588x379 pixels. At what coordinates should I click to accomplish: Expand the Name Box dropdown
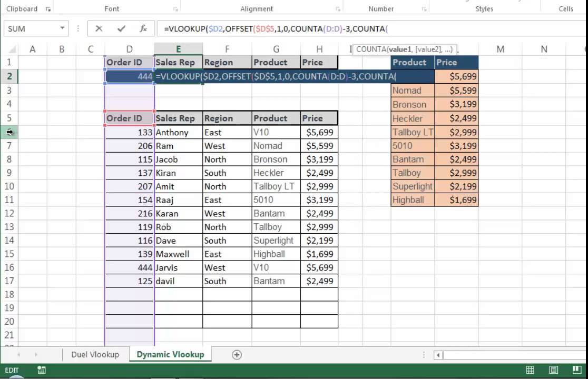(x=62, y=28)
